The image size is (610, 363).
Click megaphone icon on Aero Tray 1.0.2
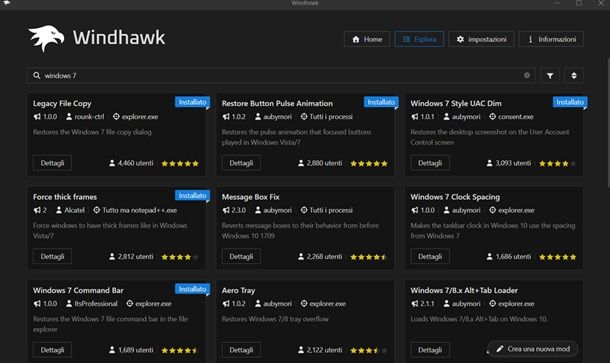coord(226,303)
